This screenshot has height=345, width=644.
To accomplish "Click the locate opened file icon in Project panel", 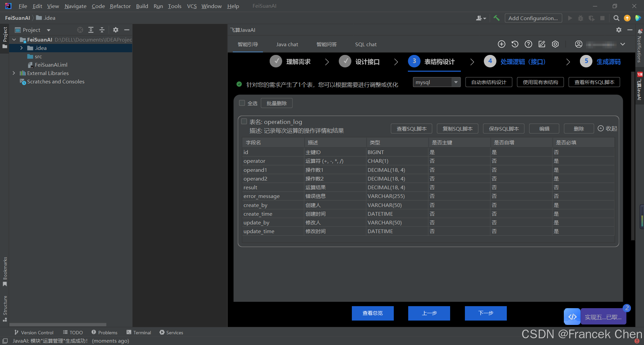I will 80,30.
